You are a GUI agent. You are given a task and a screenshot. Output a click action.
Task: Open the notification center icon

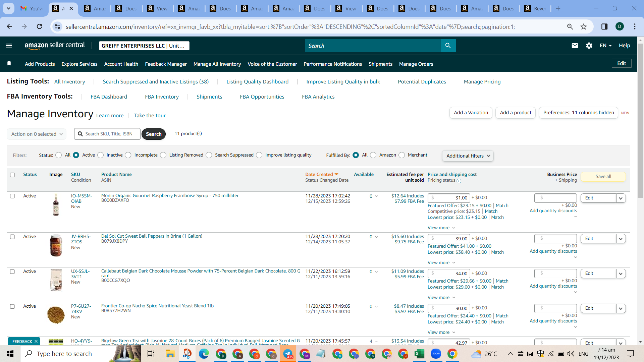click(x=630, y=354)
